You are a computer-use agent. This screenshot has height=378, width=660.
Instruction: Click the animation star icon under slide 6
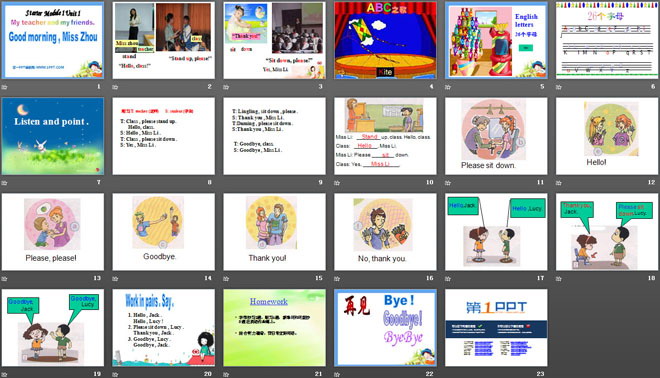click(x=559, y=87)
